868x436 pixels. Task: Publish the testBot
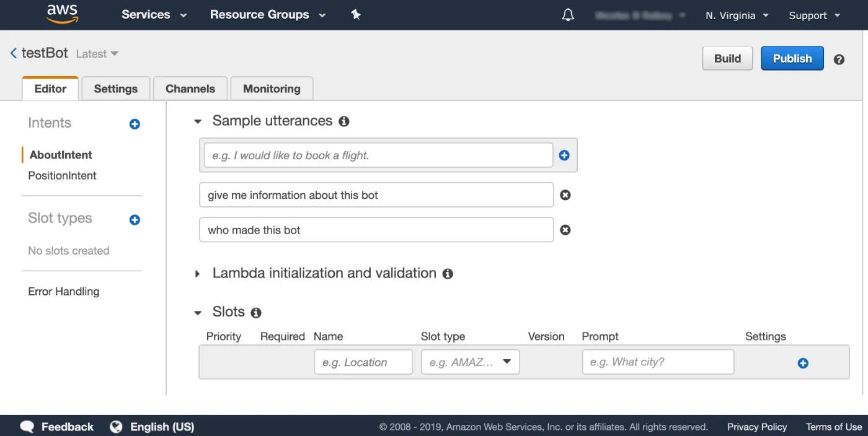point(792,58)
